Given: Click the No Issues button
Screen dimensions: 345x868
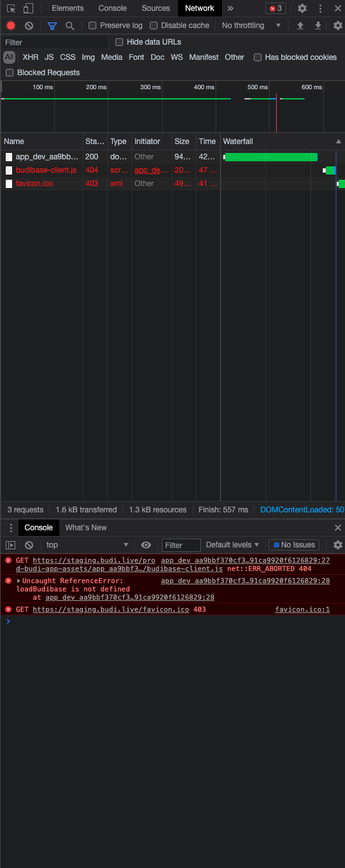Looking at the screenshot, I should [x=294, y=545].
